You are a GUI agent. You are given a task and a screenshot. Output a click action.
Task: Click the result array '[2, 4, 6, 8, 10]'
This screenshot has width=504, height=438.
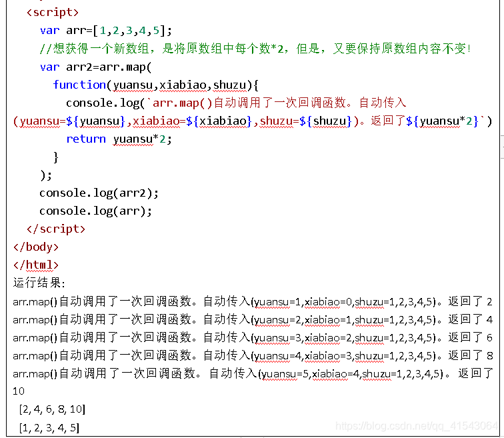[52, 409]
